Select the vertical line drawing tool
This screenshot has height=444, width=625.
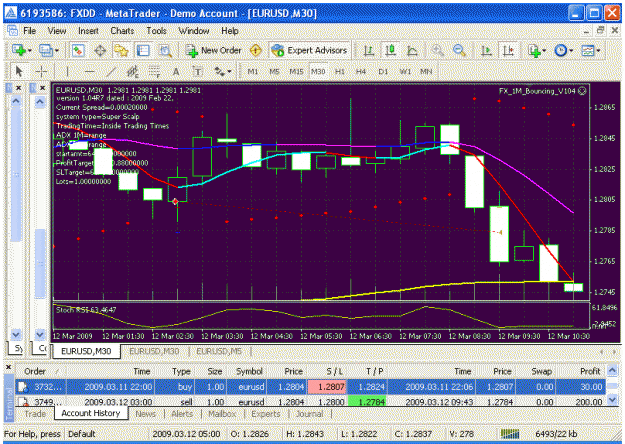coord(67,71)
